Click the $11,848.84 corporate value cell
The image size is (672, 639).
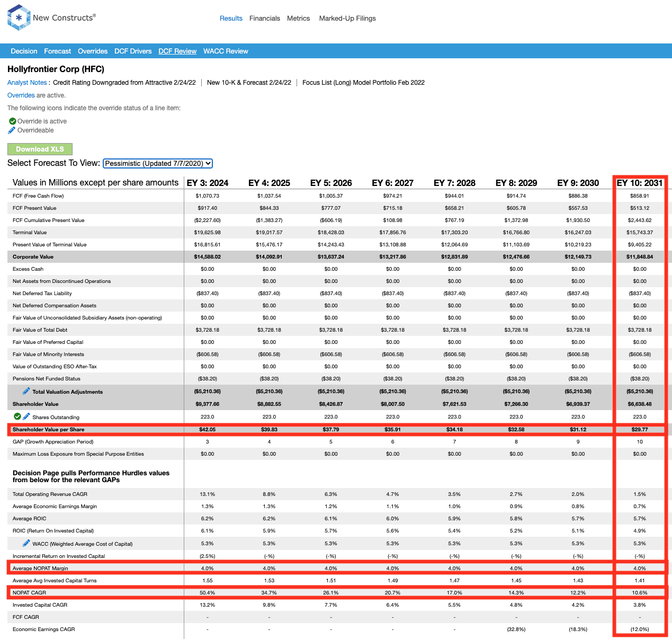(640, 257)
